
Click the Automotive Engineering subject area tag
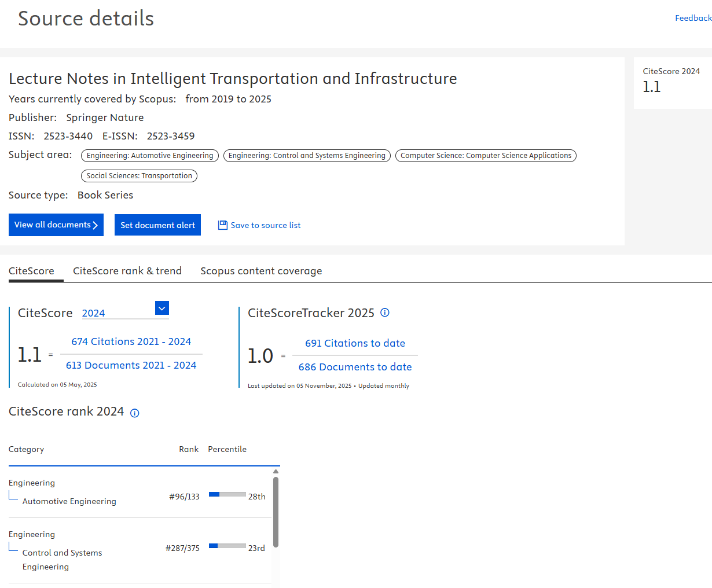(150, 155)
